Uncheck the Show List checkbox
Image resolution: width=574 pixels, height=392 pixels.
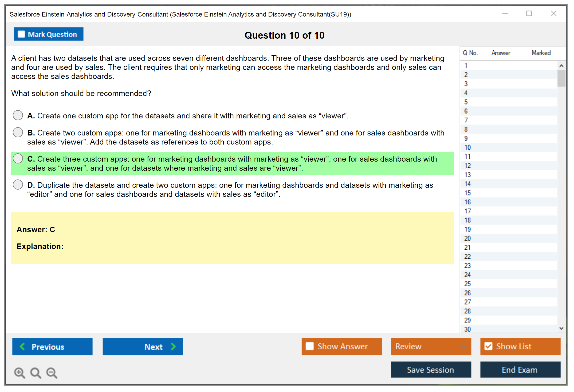click(x=488, y=346)
